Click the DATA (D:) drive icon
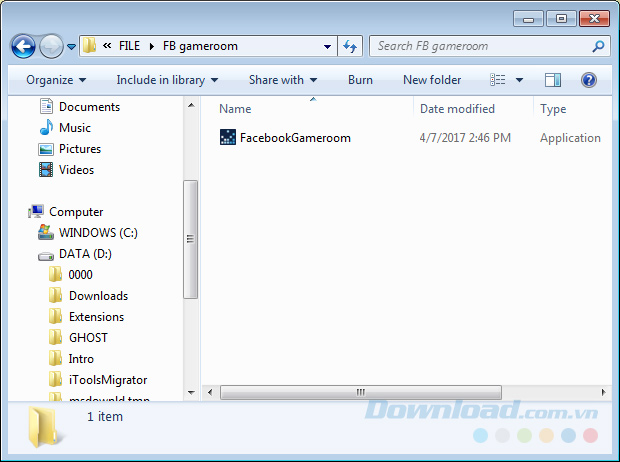The width and height of the screenshot is (620, 462). (x=46, y=256)
